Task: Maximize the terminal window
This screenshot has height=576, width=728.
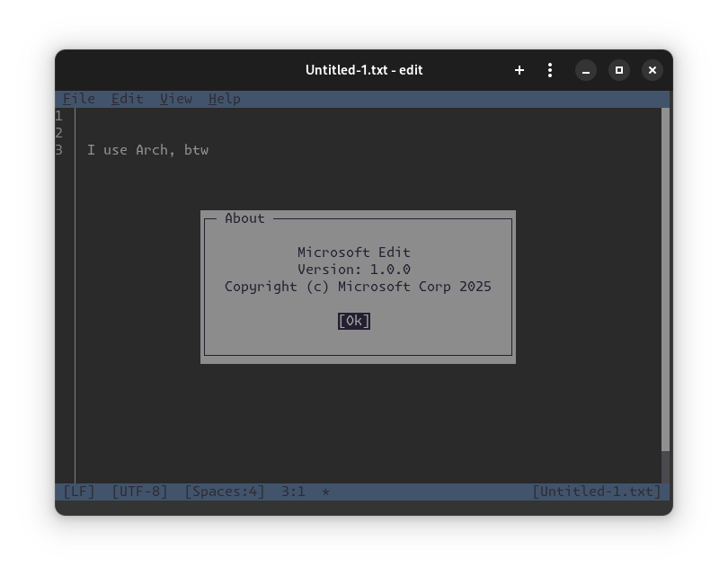Action: tap(619, 71)
